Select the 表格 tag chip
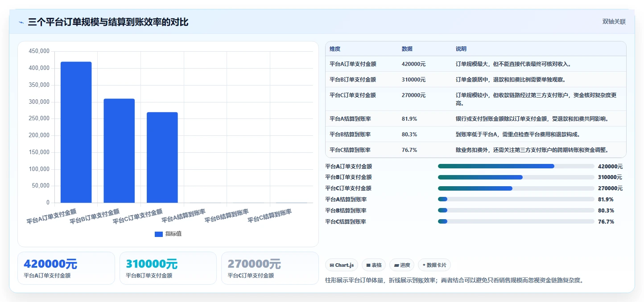644x302 pixels. click(374, 265)
